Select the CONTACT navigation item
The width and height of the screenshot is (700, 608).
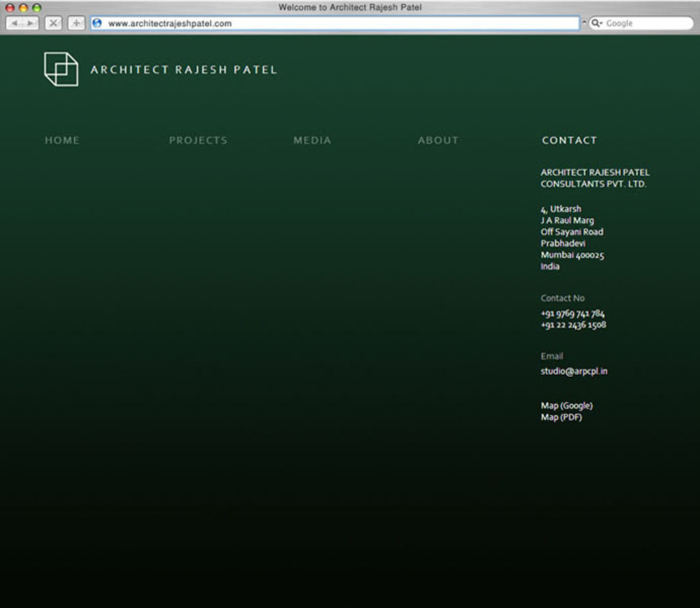click(x=569, y=140)
